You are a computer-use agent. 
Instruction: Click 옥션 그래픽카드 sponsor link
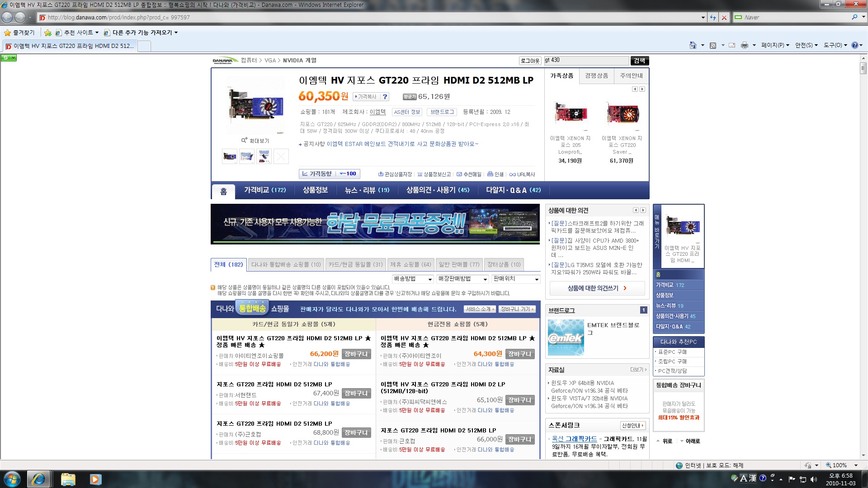pyautogui.click(x=574, y=439)
